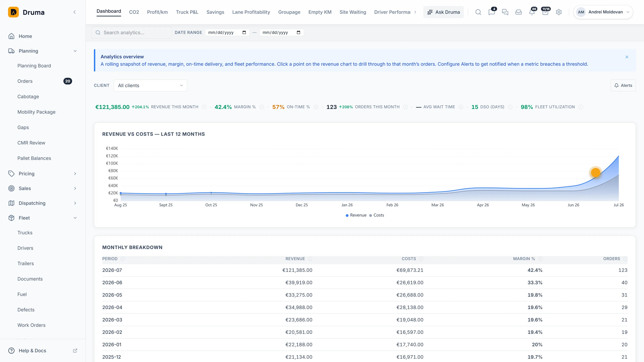Open the settings gear icon

tap(559, 12)
